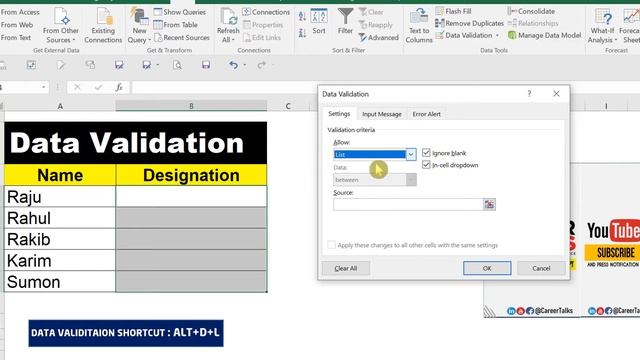Toggle Ignore blank checkbox
This screenshot has width=640, height=360.
tap(426, 153)
